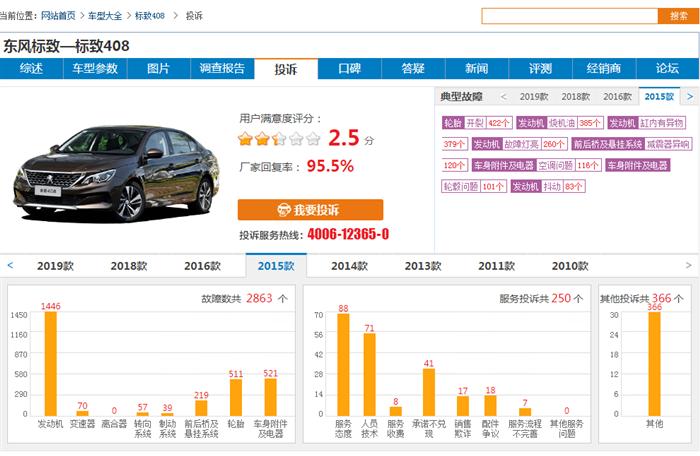
Task: Click the 服务态度 bar showing 88
Action: point(343,365)
